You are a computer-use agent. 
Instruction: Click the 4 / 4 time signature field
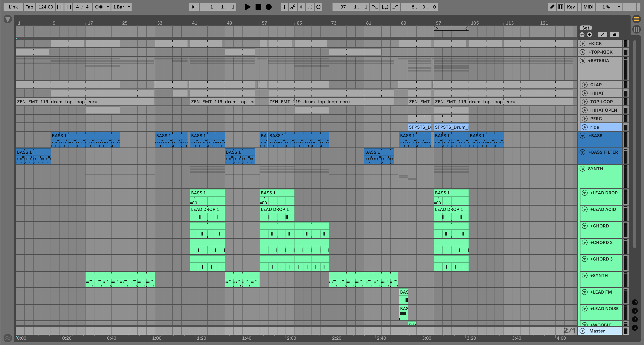click(x=82, y=7)
